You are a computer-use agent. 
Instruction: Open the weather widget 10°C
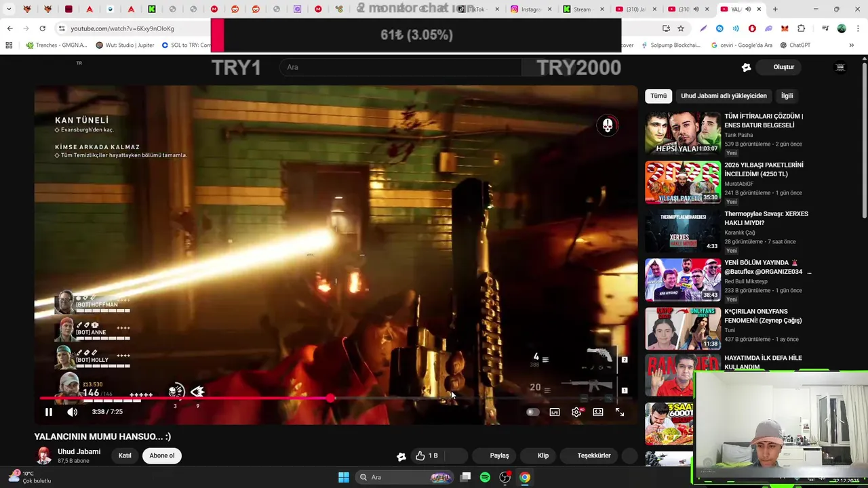(x=28, y=477)
